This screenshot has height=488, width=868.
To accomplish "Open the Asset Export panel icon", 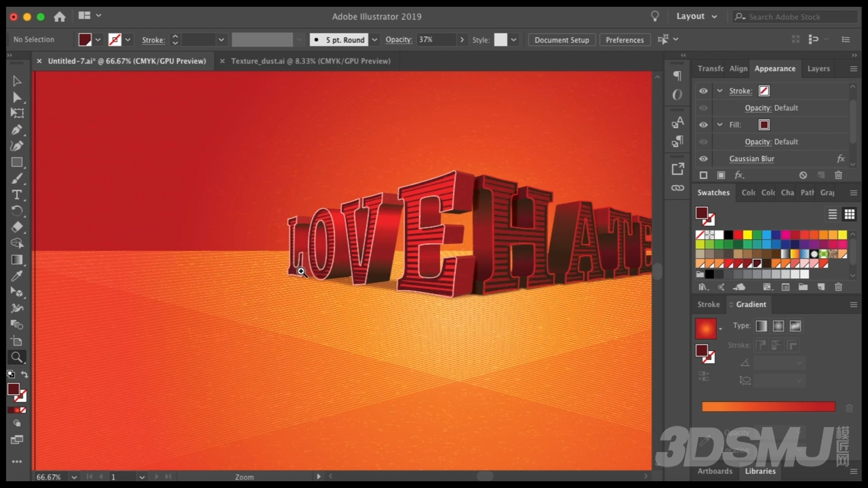I will [677, 169].
